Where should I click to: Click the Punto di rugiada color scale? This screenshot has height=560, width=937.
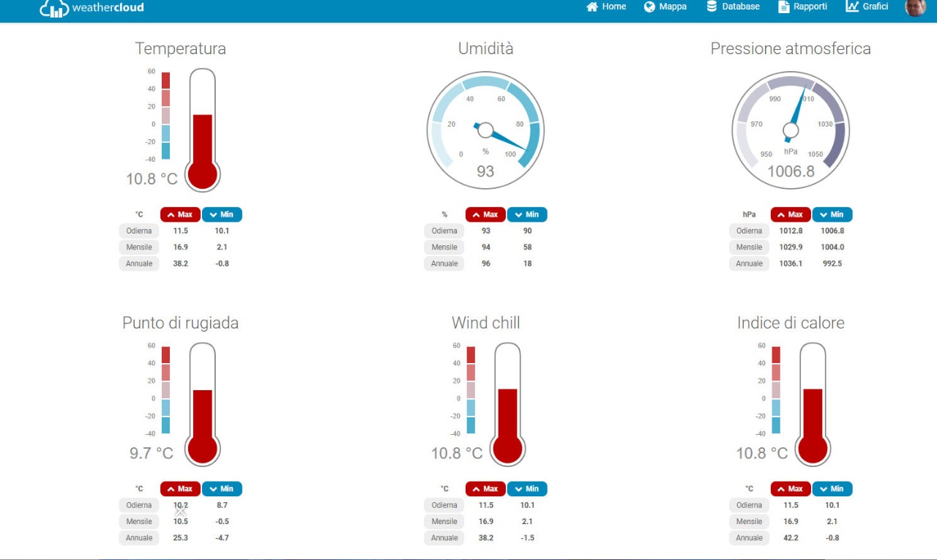[165, 389]
